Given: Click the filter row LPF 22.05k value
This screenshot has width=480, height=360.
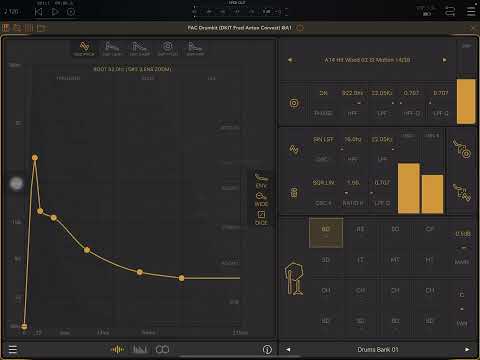Looking at the screenshot, I should [x=382, y=93].
